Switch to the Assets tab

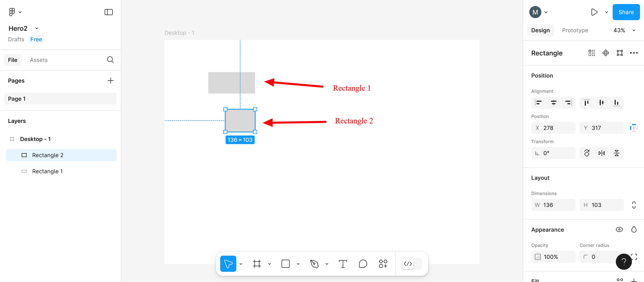point(39,60)
